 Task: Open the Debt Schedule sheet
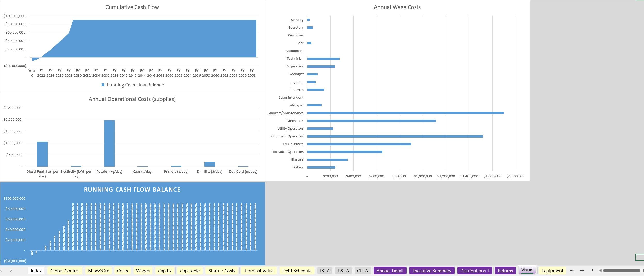(297, 271)
